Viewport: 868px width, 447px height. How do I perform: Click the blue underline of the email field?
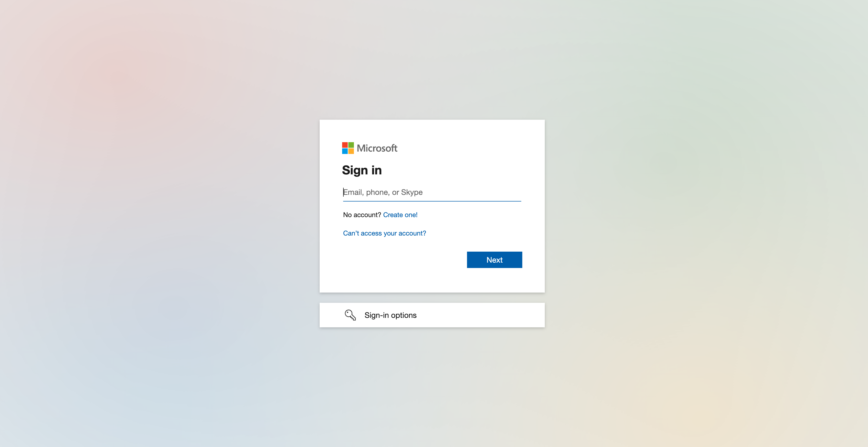432,201
